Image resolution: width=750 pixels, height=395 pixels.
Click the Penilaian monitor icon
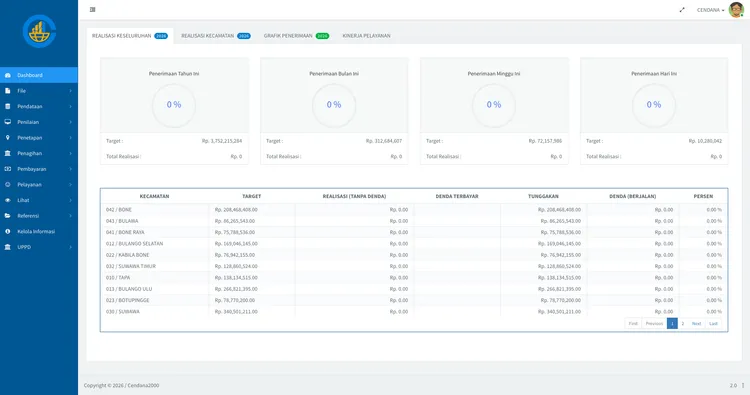pyautogui.click(x=8, y=122)
